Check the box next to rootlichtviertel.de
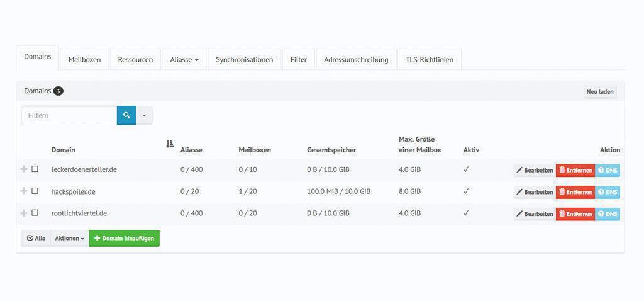This screenshot has width=644, height=301. tap(35, 213)
